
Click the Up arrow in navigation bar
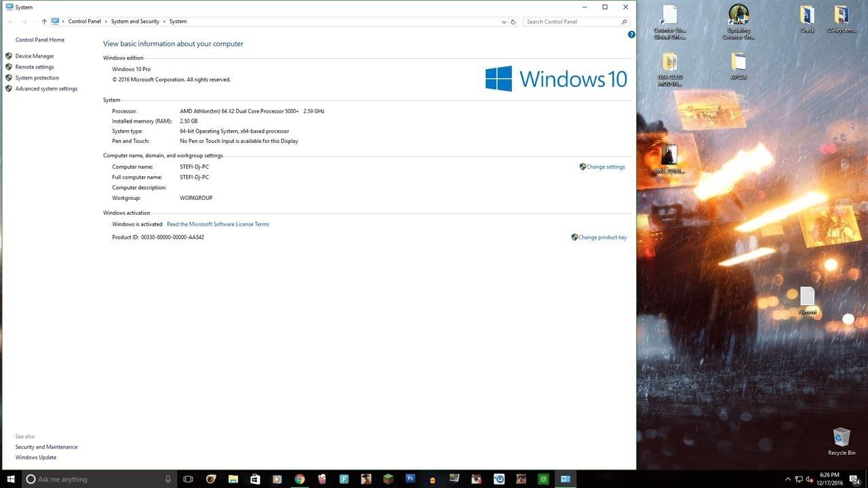point(44,22)
